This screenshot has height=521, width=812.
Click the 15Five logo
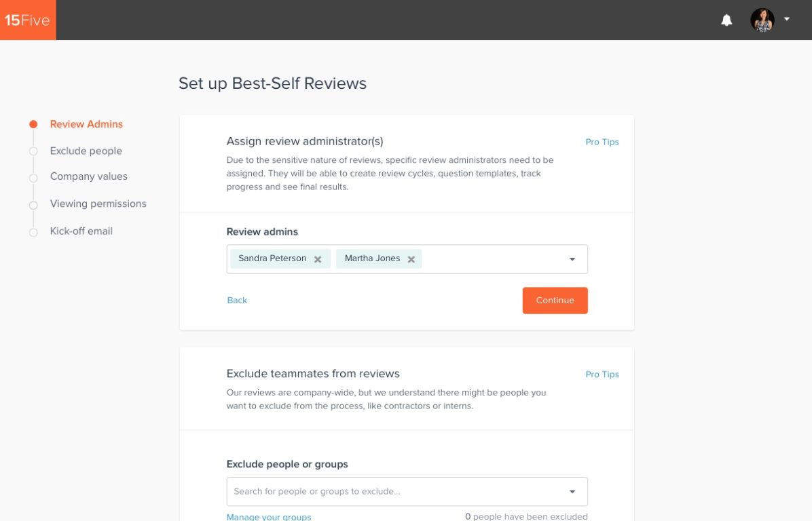pyautogui.click(x=28, y=20)
